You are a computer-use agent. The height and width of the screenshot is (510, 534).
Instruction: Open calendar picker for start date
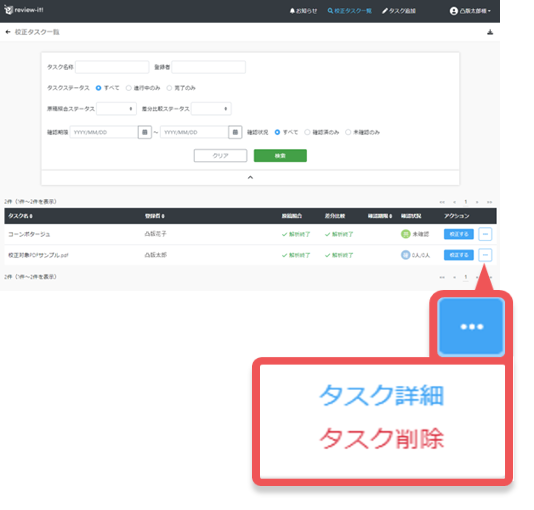pyautogui.click(x=145, y=132)
